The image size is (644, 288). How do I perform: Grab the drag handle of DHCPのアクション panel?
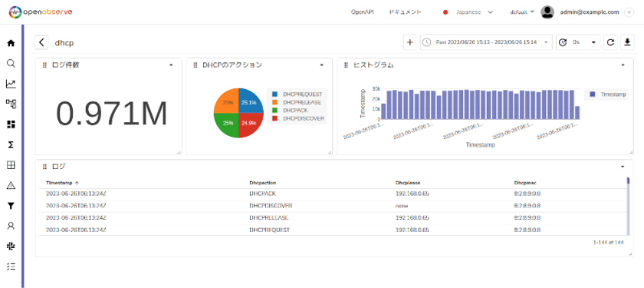(195, 65)
